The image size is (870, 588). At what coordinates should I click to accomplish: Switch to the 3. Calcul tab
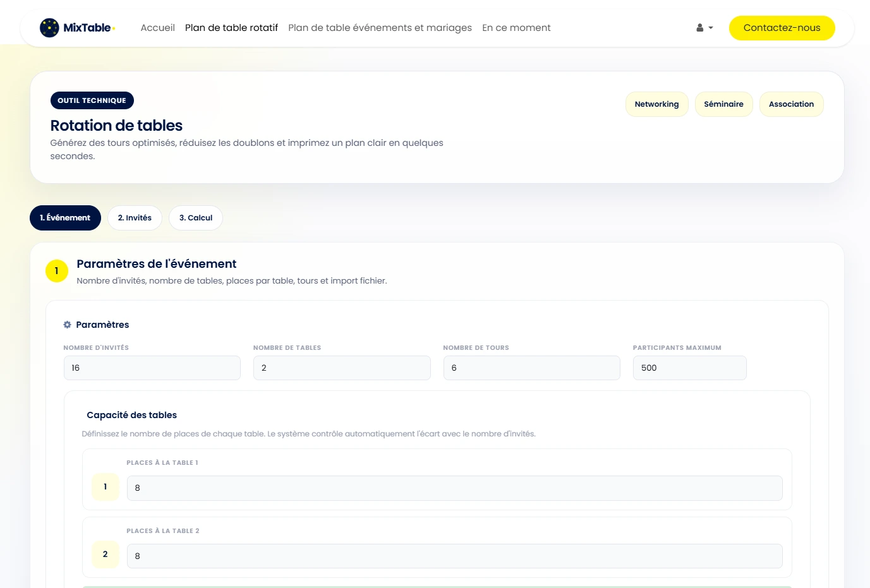pyautogui.click(x=196, y=218)
